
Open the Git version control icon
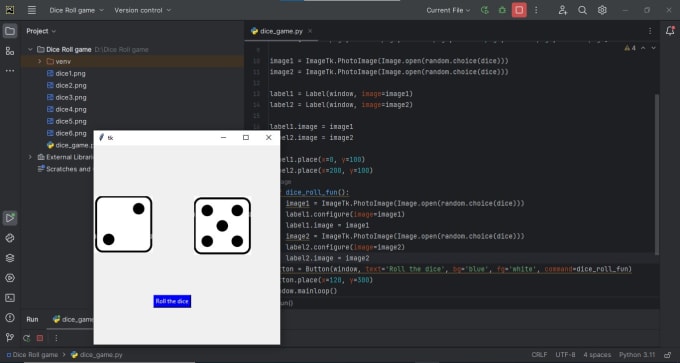(10, 337)
